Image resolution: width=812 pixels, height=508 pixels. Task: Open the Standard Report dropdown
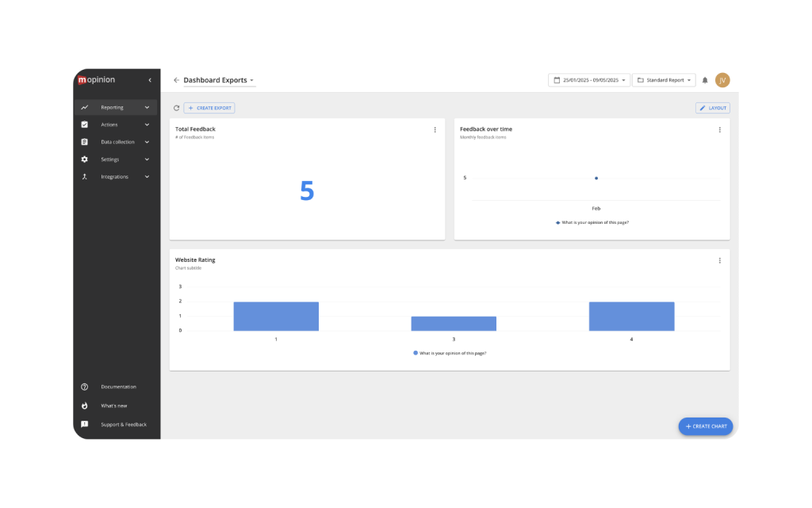664,80
